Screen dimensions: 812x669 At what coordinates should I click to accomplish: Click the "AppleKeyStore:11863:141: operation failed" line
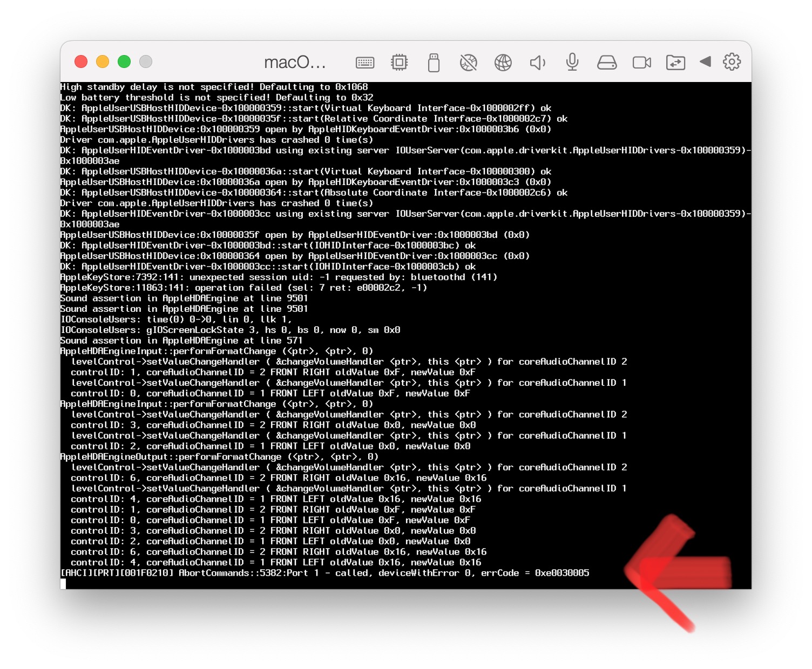[x=243, y=288]
